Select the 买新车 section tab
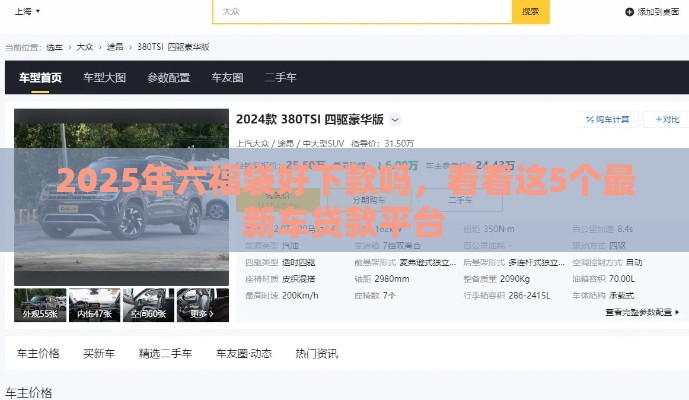Image resolution: width=689 pixels, height=400 pixels. point(99,353)
